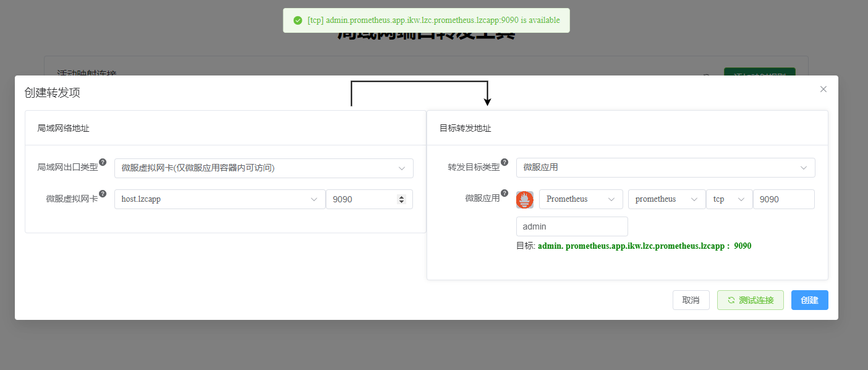The height and width of the screenshot is (370, 868).
Task: Click the 9090 local port stepper arrows
Action: tap(401, 199)
